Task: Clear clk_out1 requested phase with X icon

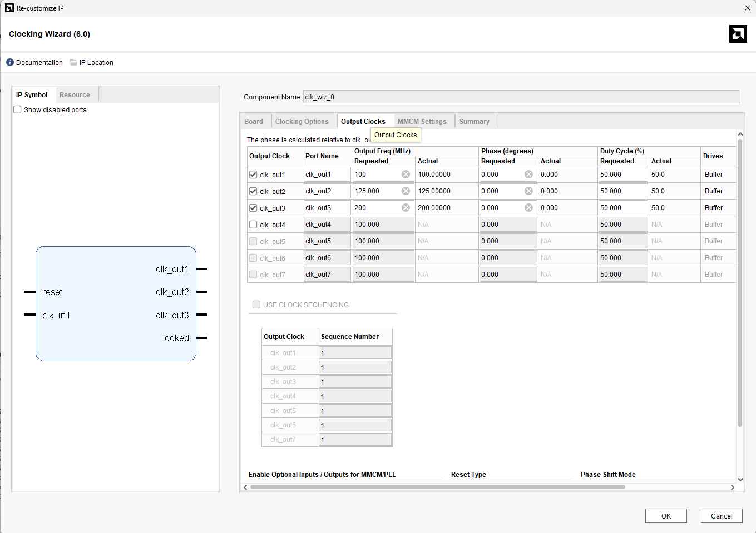Action: click(x=529, y=175)
